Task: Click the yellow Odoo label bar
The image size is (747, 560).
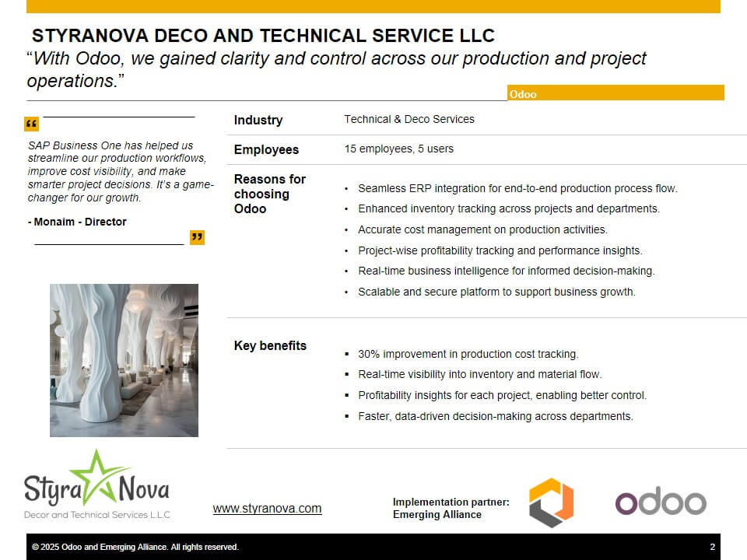Action: (x=615, y=93)
